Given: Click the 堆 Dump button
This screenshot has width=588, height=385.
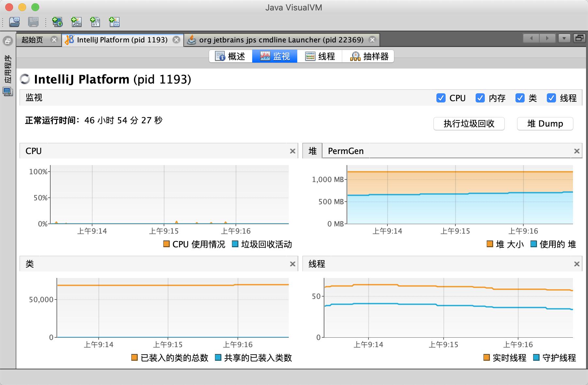Looking at the screenshot, I should [x=545, y=124].
